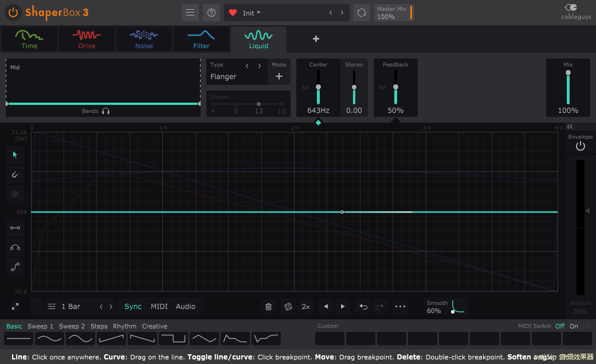Click the 2x double wave button
The width and height of the screenshot is (596, 364).
pyautogui.click(x=305, y=307)
